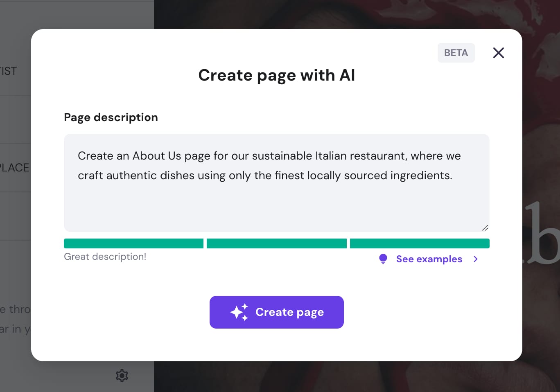560x392 pixels.
Task: Click inside the Page description text area
Action: (x=276, y=183)
